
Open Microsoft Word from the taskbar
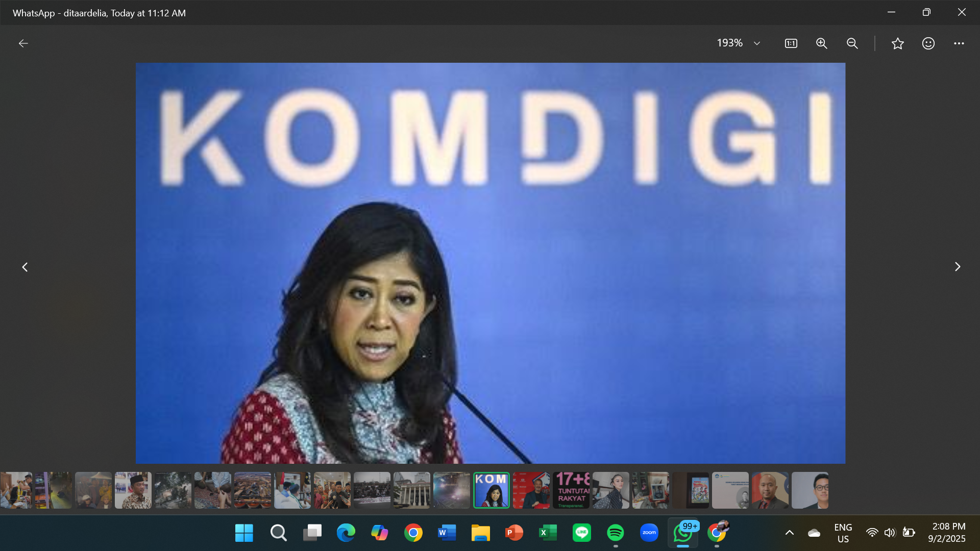coord(447,533)
